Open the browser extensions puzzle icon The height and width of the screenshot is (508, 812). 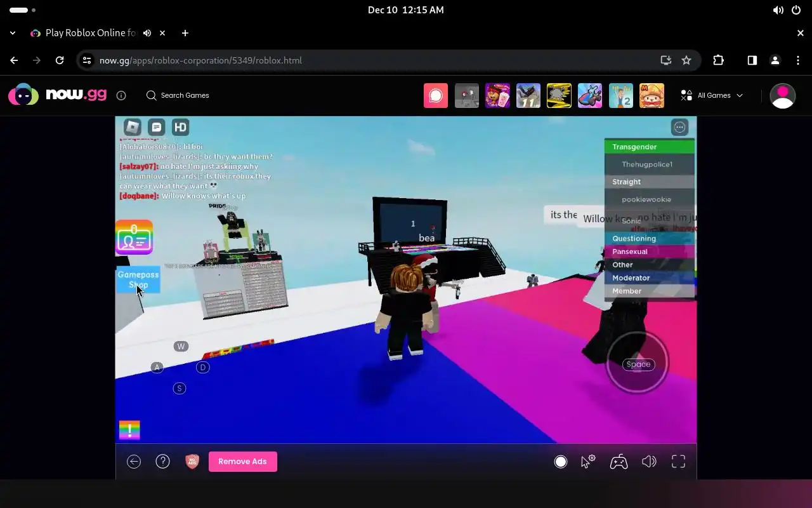pyautogui.click(x=718, y=60)
